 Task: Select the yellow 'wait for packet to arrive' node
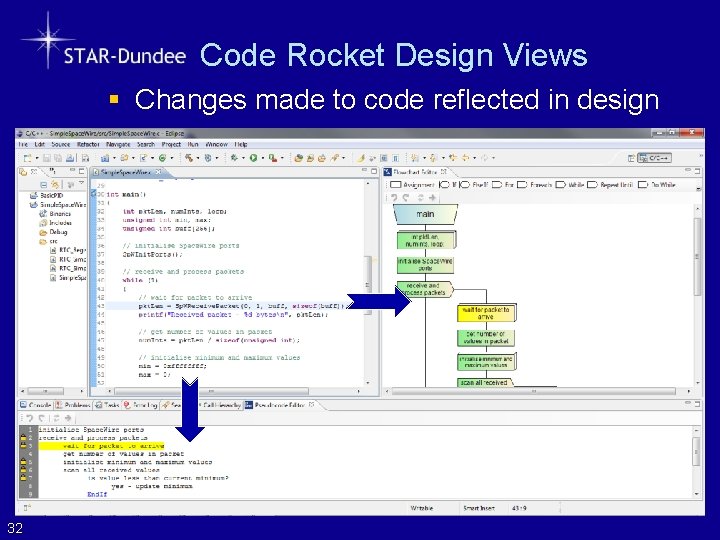coord(486,313)
